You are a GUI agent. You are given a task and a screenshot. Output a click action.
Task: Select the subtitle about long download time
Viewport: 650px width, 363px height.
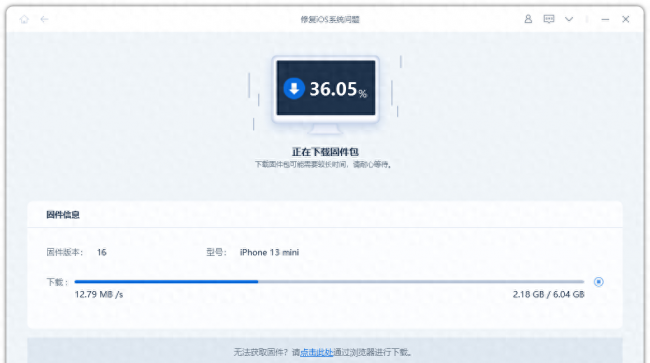click(x=323, y=165)
